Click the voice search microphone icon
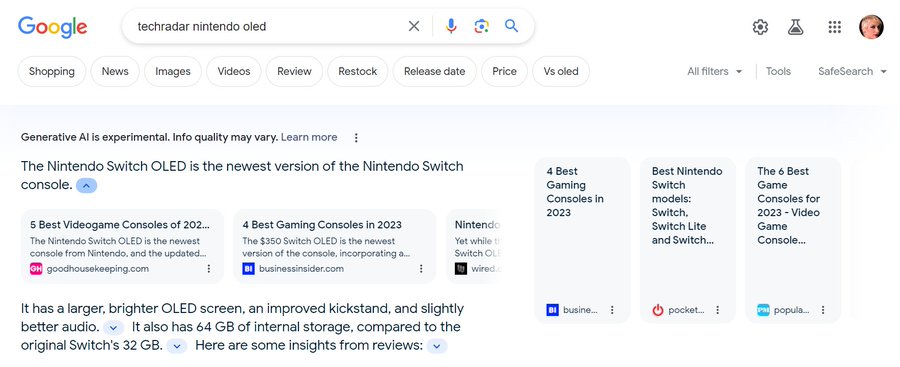Viewport: 900px width, 367px height. tap(451, 26)
